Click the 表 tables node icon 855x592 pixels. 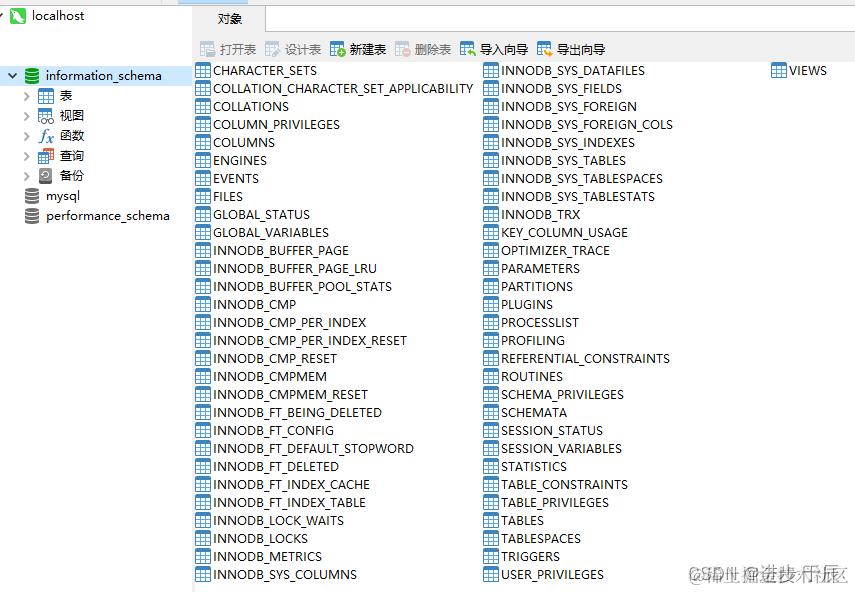pos(46,96)
